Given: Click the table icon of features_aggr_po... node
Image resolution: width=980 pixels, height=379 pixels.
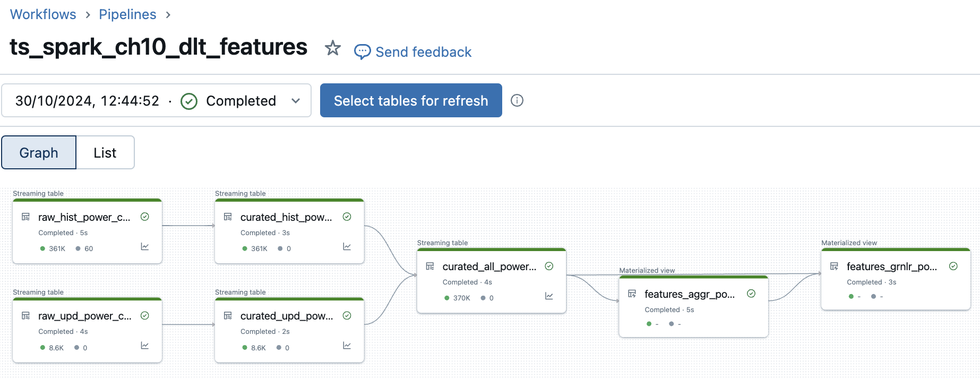Looking at the screenshot, I should [x=632, y=294].
